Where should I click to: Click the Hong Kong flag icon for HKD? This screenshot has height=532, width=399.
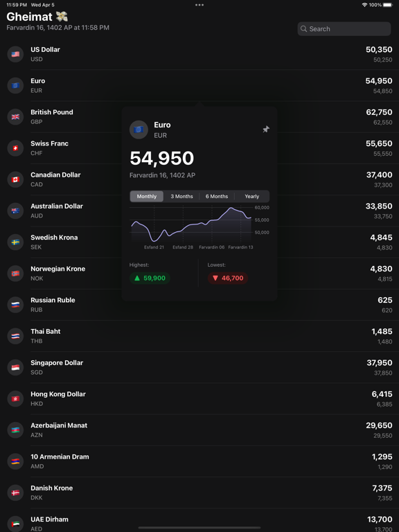[15, 399]
